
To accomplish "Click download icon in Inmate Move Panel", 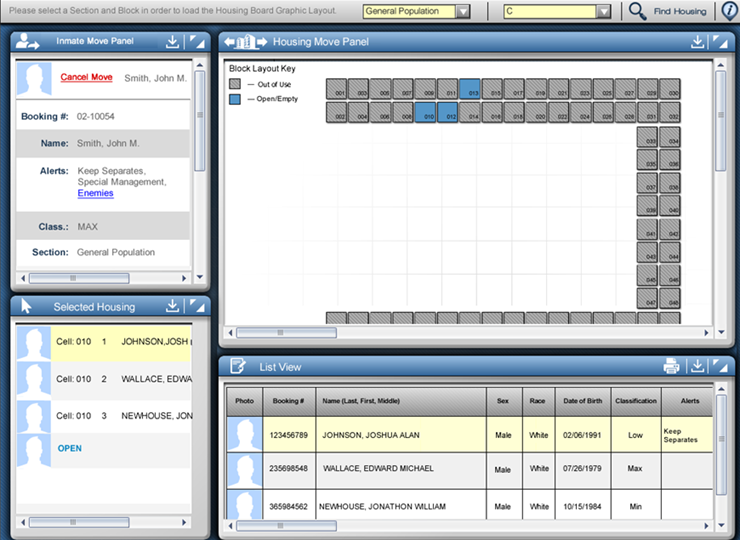I will 172,42.
